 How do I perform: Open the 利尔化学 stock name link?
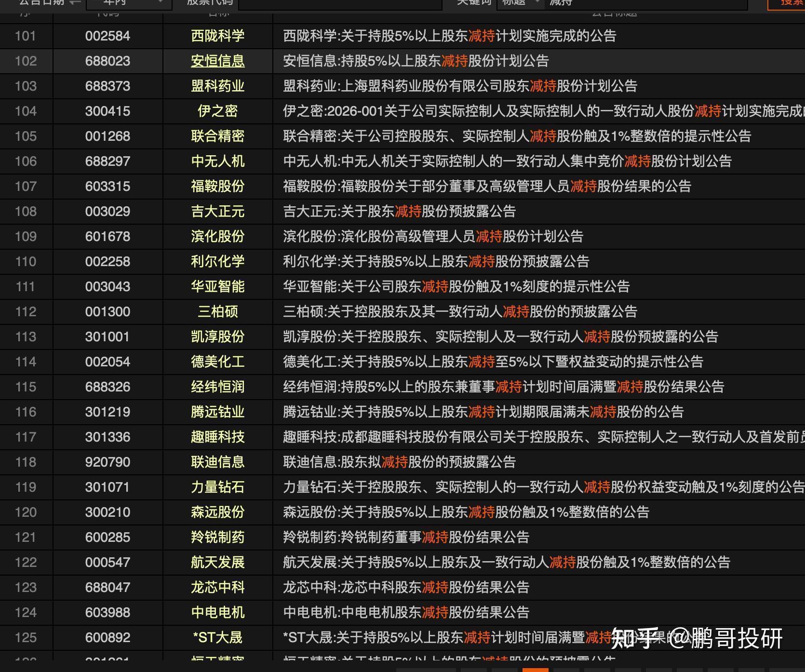(x=218, y=262)
